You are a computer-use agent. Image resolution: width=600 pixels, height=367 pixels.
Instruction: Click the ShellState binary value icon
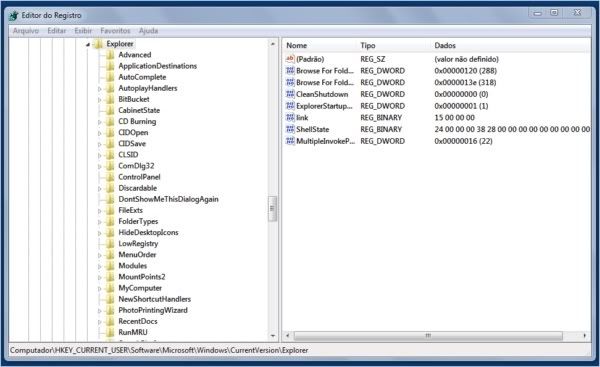[x=290, y=129]
